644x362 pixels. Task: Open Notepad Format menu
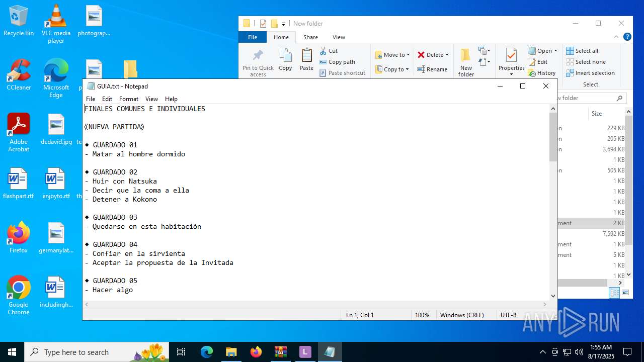point(129,99)
